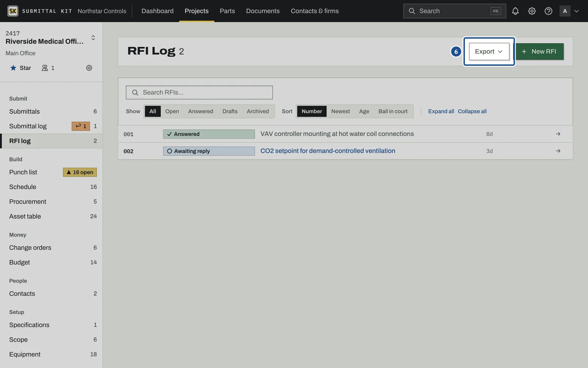Click the New RFI button
The width and height of the screenshot is (588, 368).
[539, 52]
